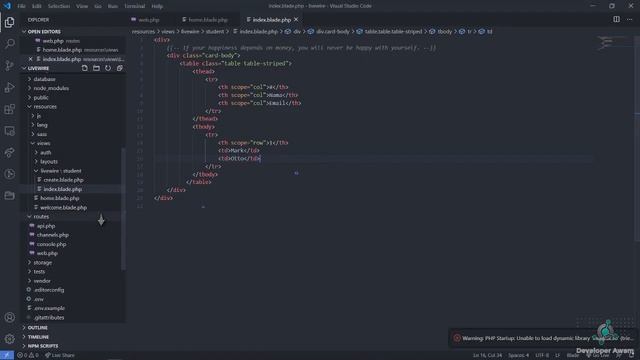Open the Live Share view

pyautogui.click(x=9, y=153)
